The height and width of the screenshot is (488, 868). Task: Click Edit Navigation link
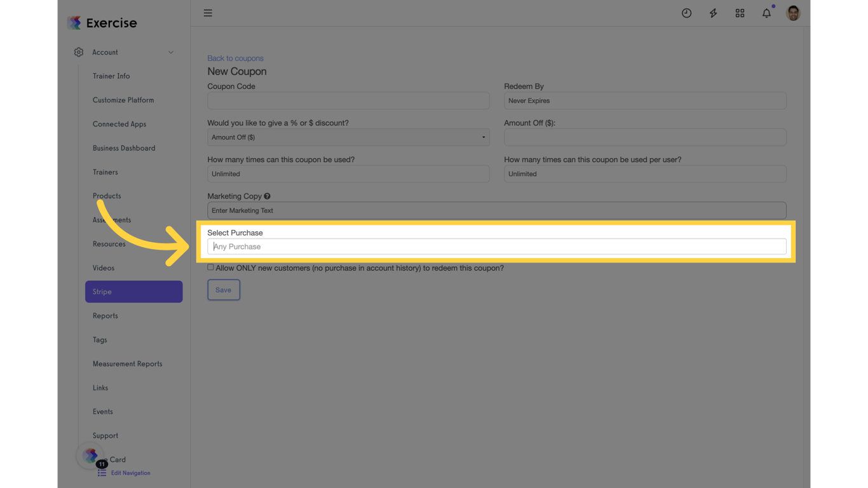(x=131, y=473)
